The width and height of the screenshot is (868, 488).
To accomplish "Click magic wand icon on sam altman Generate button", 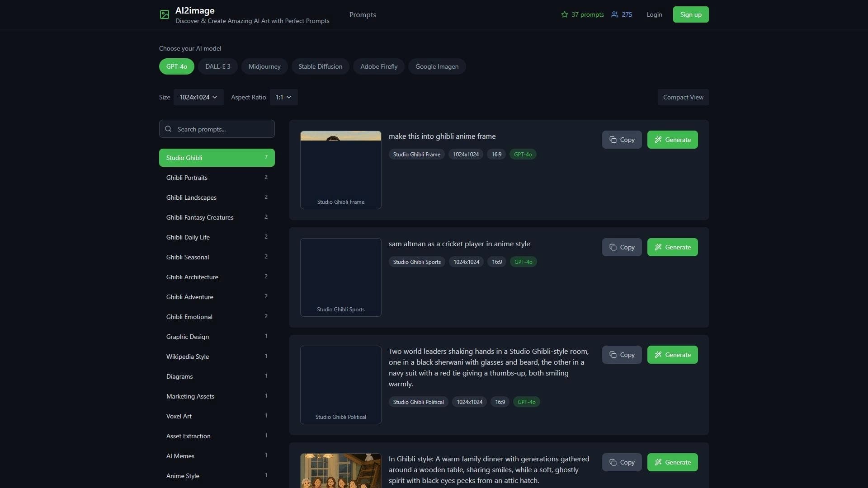I will tap(658, 247).
